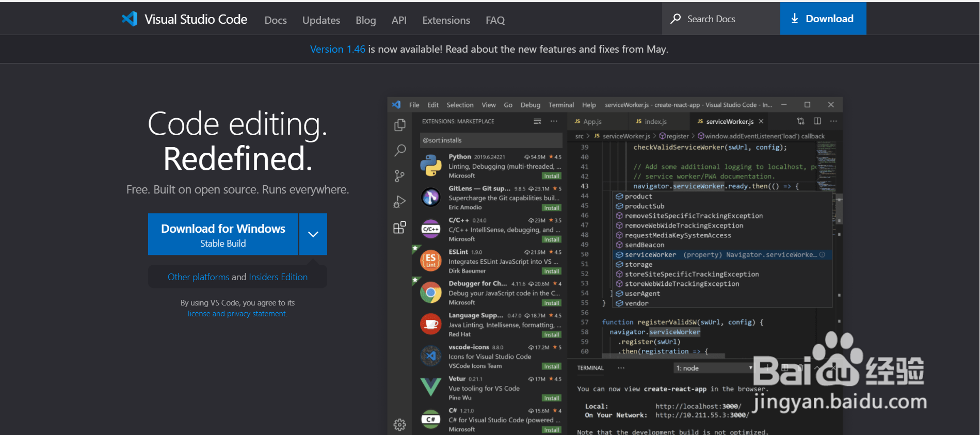Select storage suggestion in autocomplete list
This screenshot has width=980, height=435.
pyautogui.click(x=722, y=265)
